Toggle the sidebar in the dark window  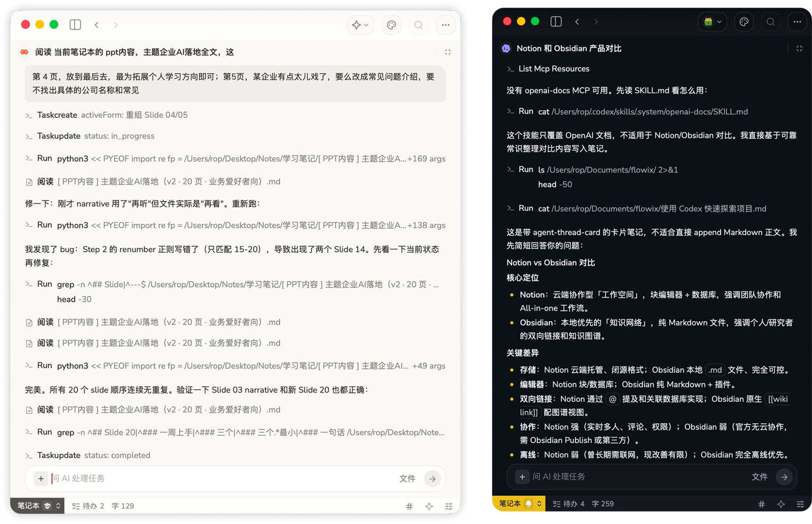click(556, 21)
